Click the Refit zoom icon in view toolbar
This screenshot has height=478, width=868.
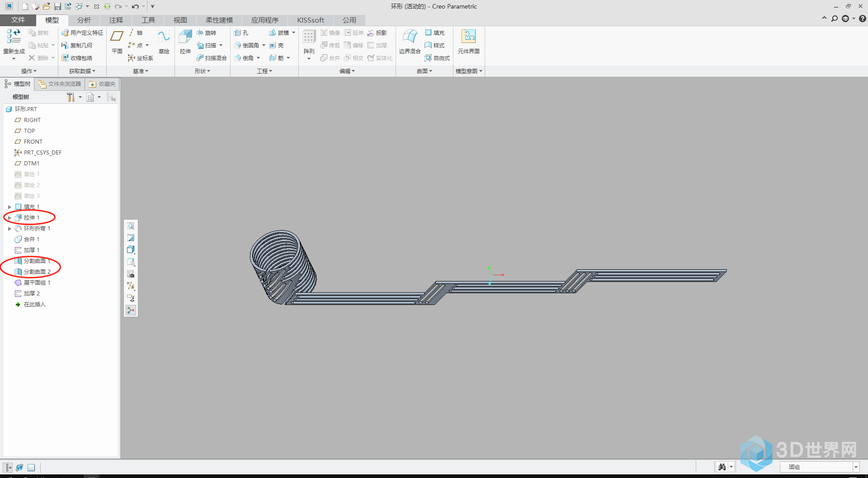point(131,226)
